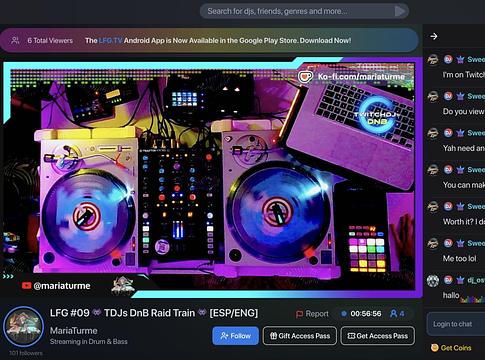This screenshot has width=485, height=360.
Task: Click avatar beside "You can mak" message
Action: pos(433,170)
